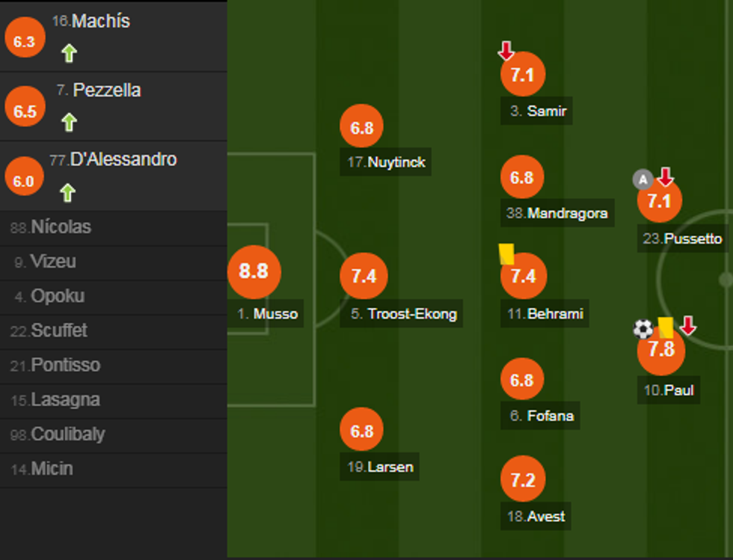Click D'Alessandro's green substitution arrow
Image resolution: width=733 pixels, height=560 pixels.
(x=67, y=192)
